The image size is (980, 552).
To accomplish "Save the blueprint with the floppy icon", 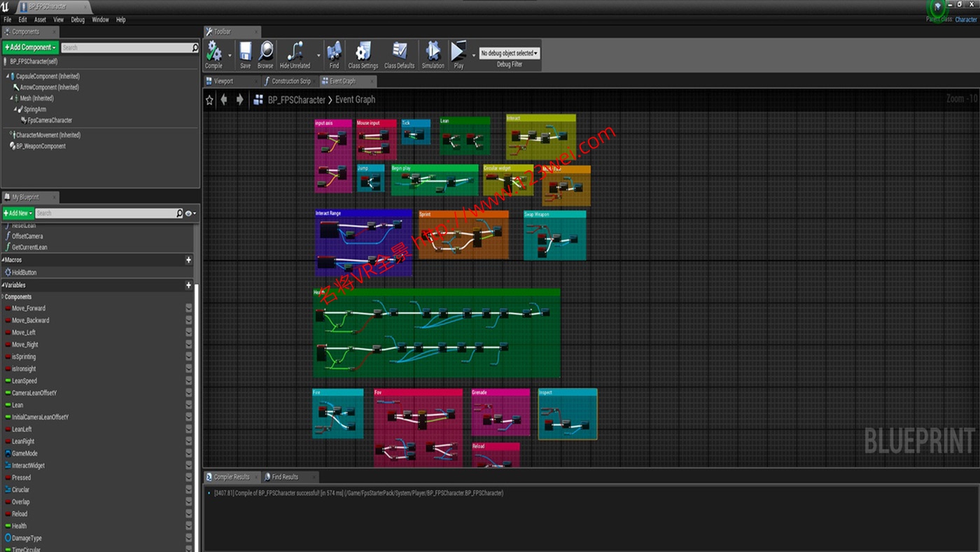I will click(x=245, y=54).
